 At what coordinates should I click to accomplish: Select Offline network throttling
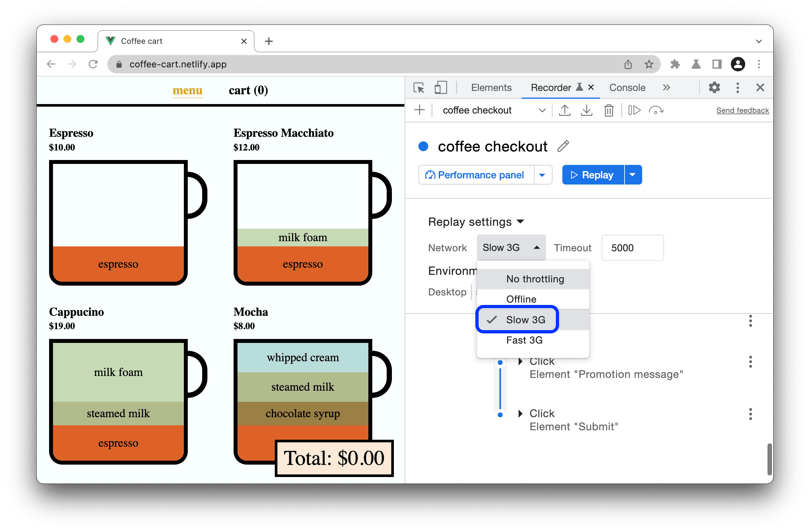[521, 299]
